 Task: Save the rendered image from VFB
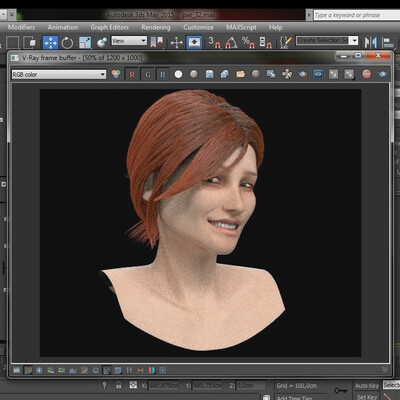(209, 74)
